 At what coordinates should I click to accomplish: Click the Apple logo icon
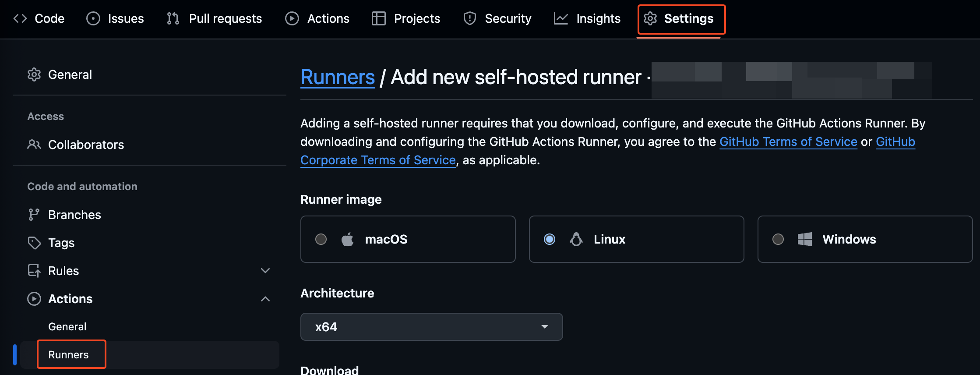[348, 239]
